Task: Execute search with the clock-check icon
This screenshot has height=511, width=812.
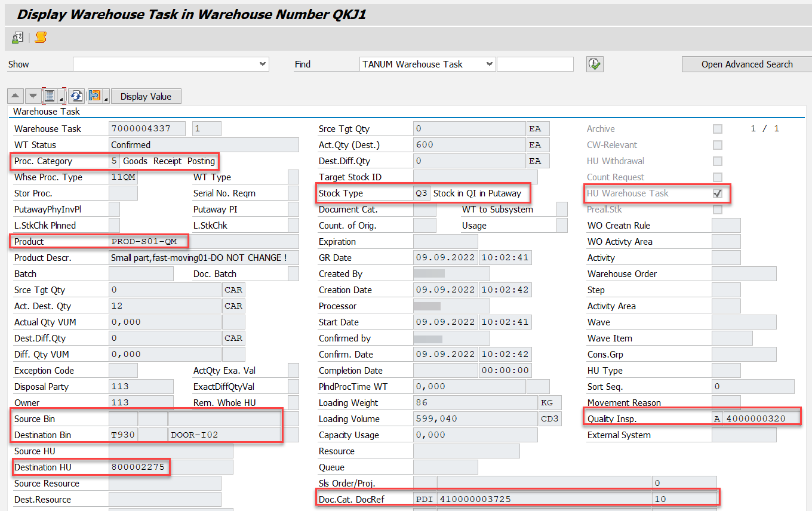Action: tap(594, 64)
